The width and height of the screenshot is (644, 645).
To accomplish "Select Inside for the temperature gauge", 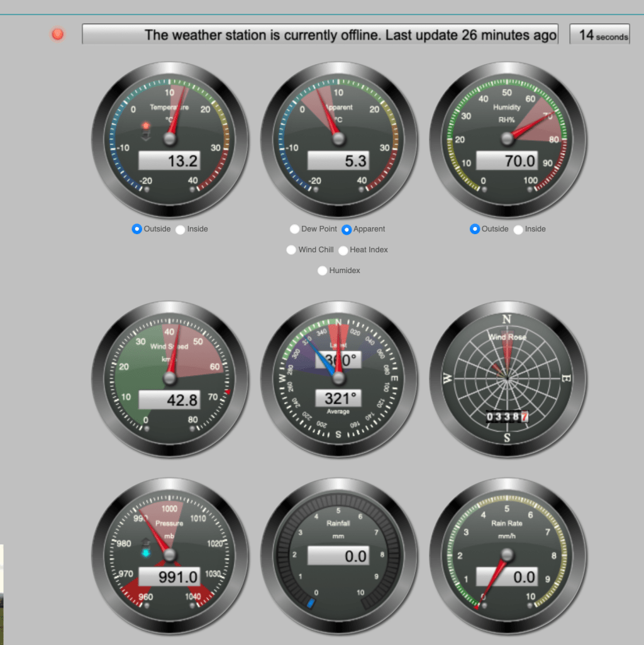I will [180, 230].
